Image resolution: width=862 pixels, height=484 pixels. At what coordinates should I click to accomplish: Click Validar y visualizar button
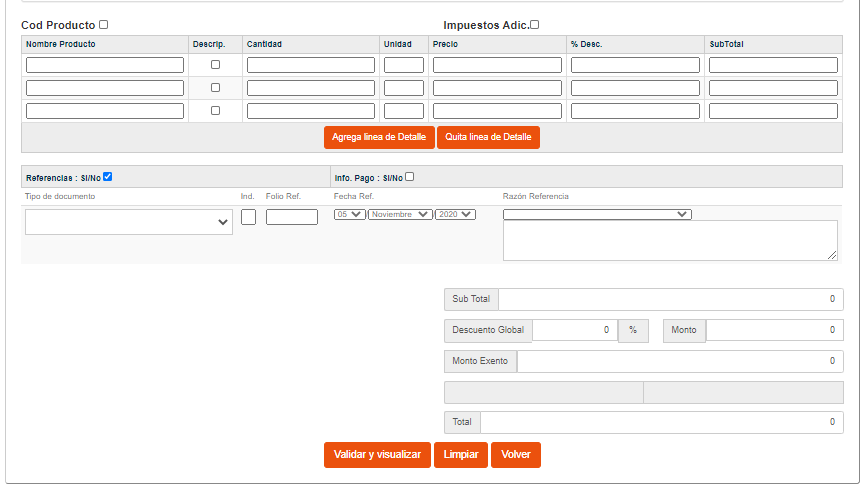[377, 455]
